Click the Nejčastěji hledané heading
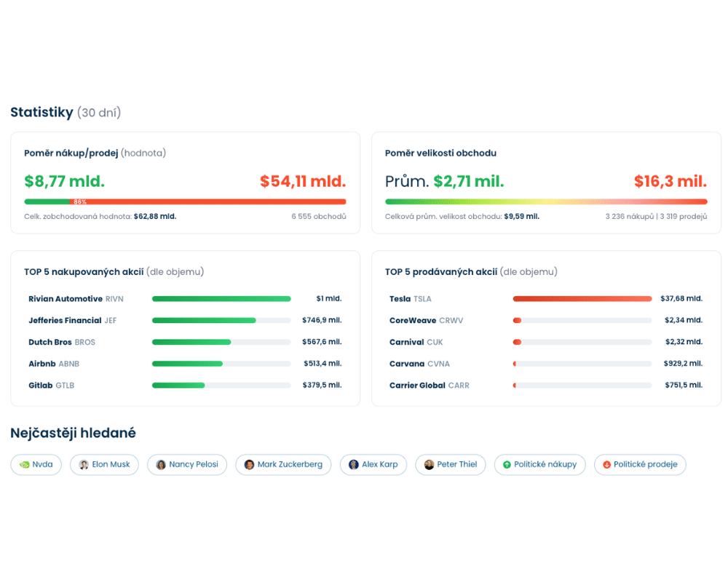The height and width of the screenshot is (582, 728). tap(73, 433)
